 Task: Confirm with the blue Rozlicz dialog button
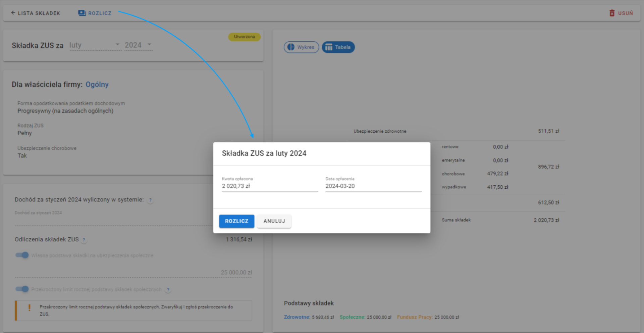(237, 221)
